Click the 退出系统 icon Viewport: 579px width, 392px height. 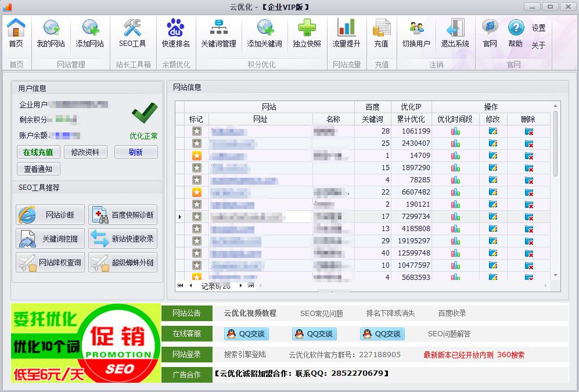coord(455,33)
